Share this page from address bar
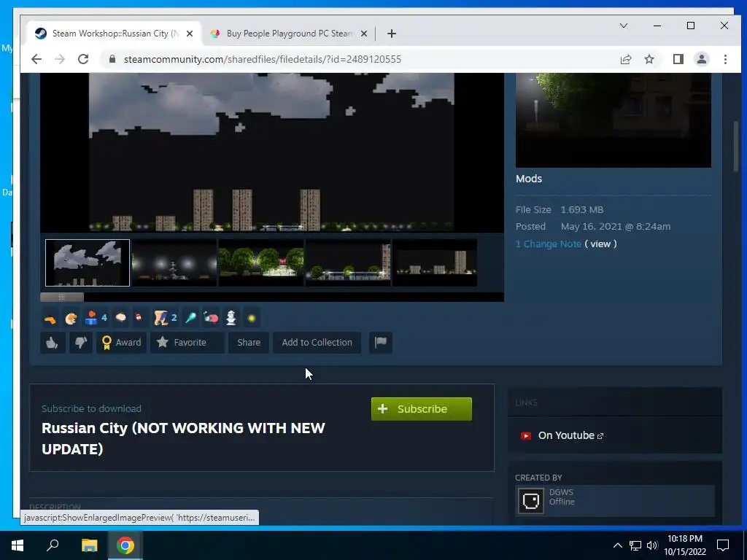This screenshot has width=747, height=560. point(626,59)
